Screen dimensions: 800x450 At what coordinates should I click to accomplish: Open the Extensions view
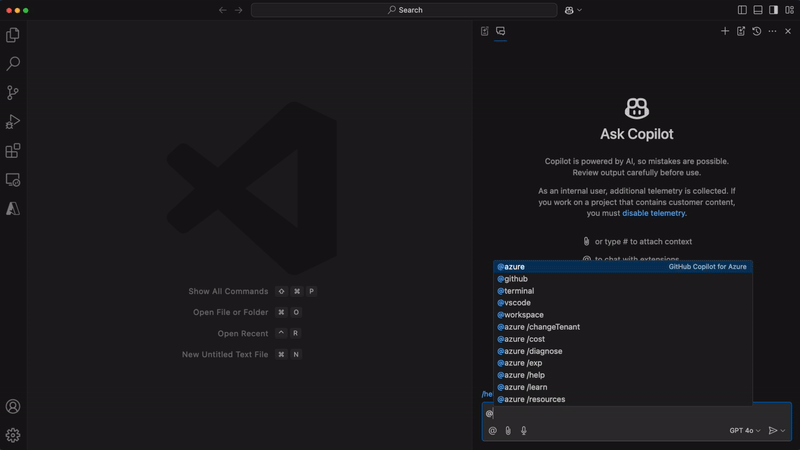(13, 151)
